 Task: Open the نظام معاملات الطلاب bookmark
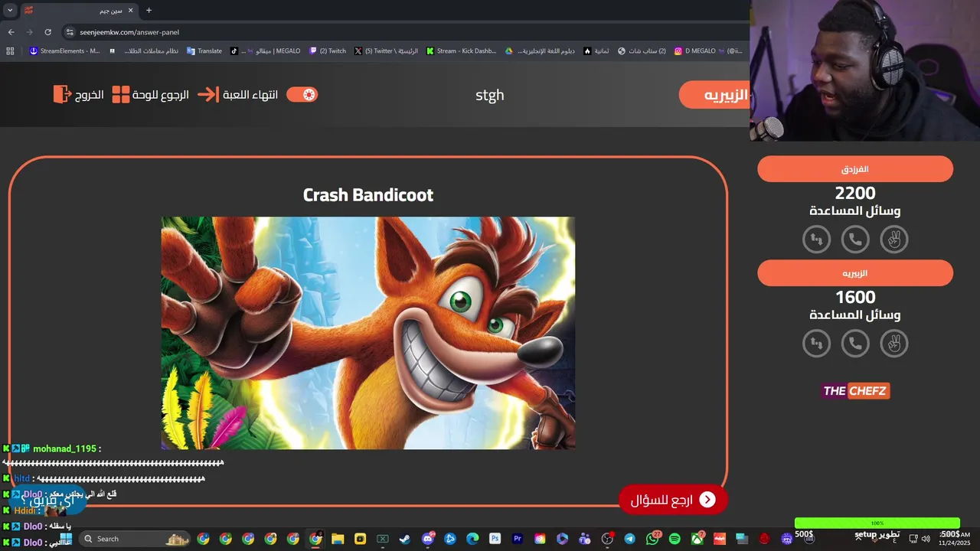click(144, 51)
